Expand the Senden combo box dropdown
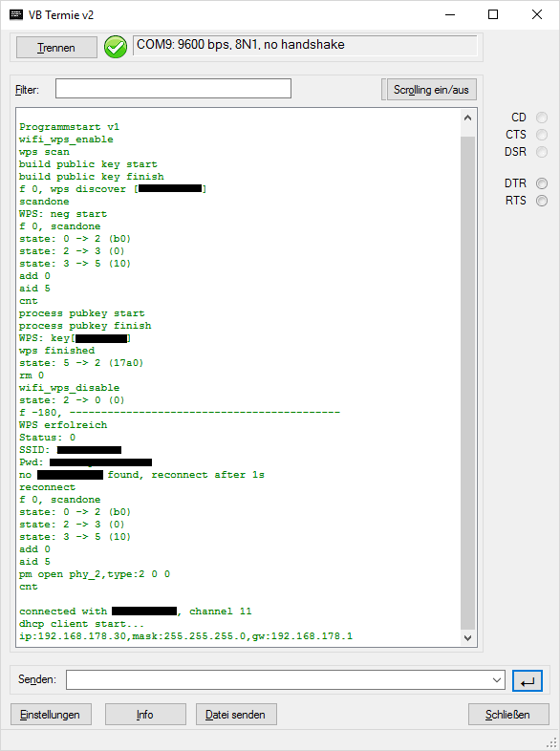 click(497, 680)
